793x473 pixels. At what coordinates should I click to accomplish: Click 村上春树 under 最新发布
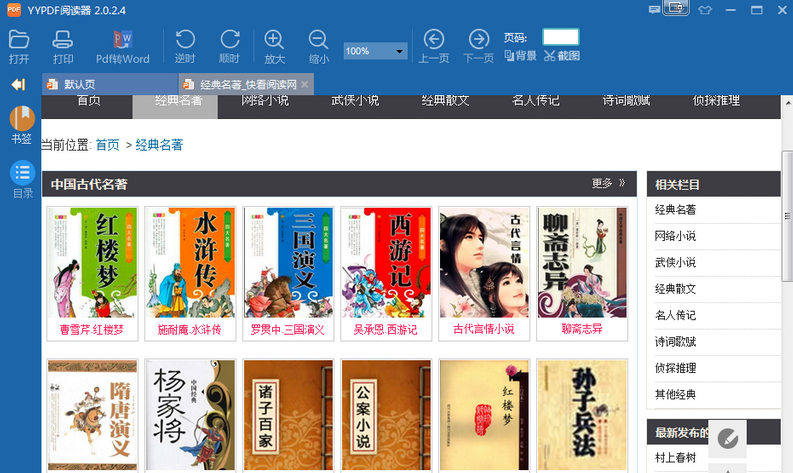(x=676, y=458)
